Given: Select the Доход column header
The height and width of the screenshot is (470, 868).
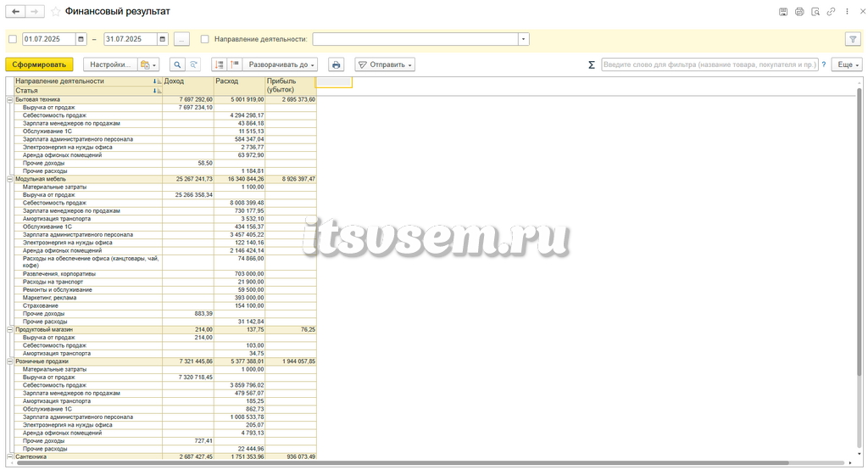Looking at the screenshot, I should pyautogui.click(x=188, y=86).
